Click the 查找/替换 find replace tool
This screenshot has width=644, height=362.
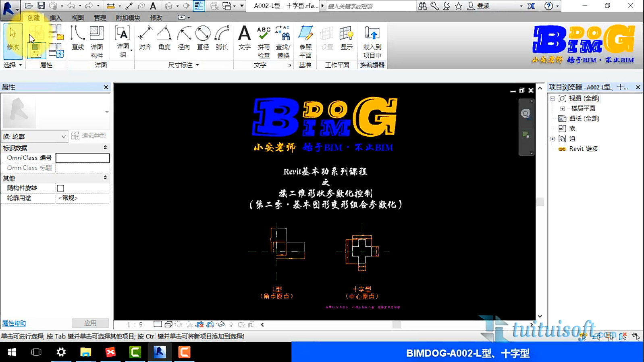pos(283,41)
